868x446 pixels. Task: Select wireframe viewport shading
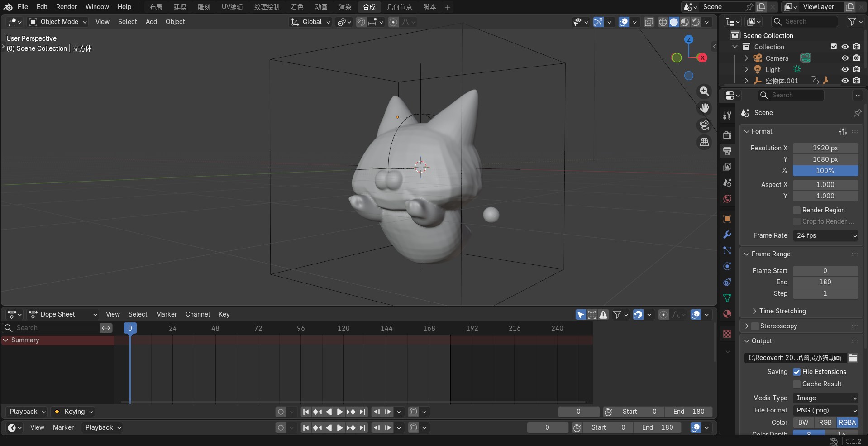click(663, 22)
